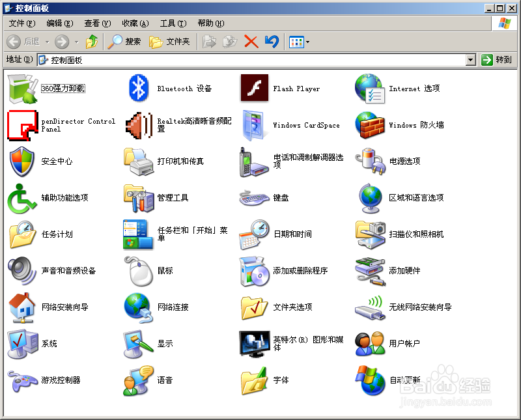Click the 后退 back button
The image size is (521, 420).
(23, 42)
